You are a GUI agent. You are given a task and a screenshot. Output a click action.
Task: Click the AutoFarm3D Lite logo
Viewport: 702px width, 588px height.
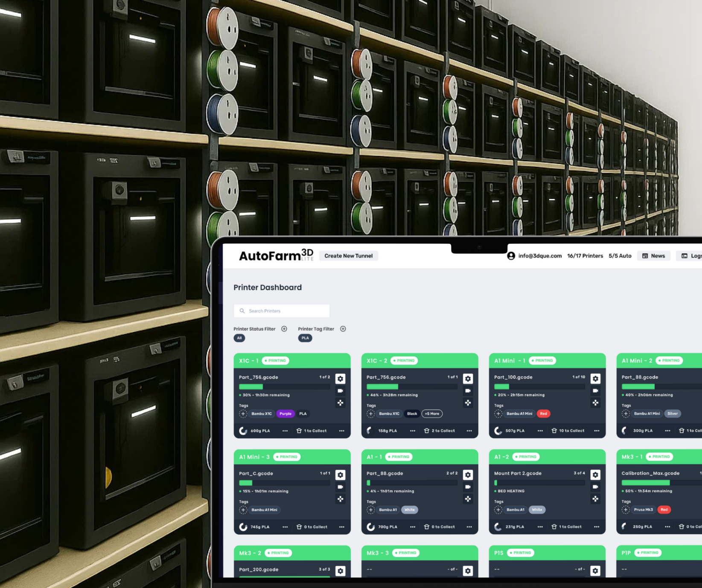tap(276, 255)
